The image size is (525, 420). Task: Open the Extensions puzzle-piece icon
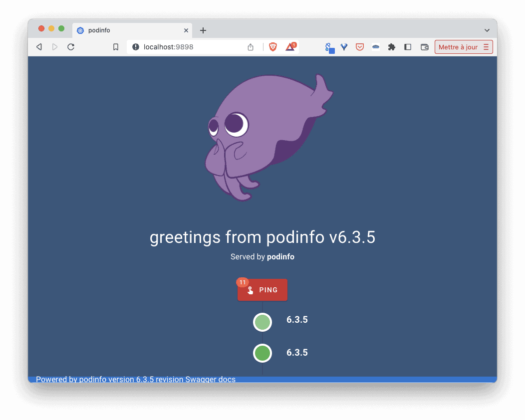391,47
